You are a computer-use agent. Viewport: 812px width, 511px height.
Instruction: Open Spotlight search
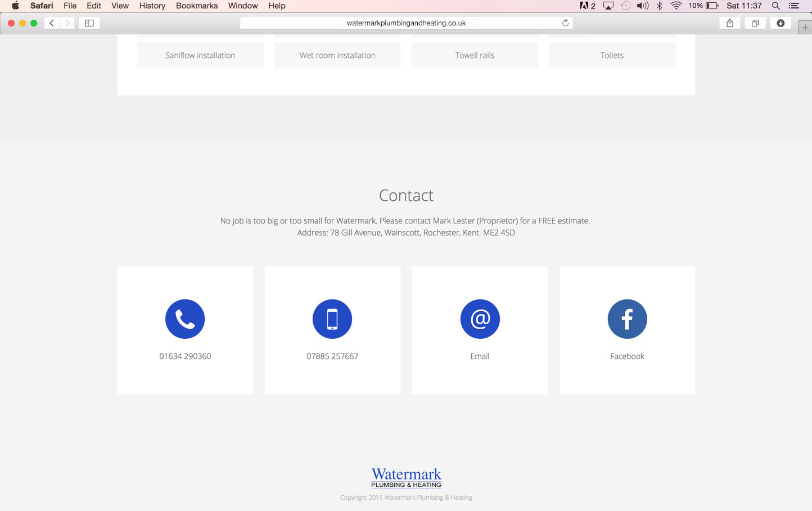click(776, 6)
